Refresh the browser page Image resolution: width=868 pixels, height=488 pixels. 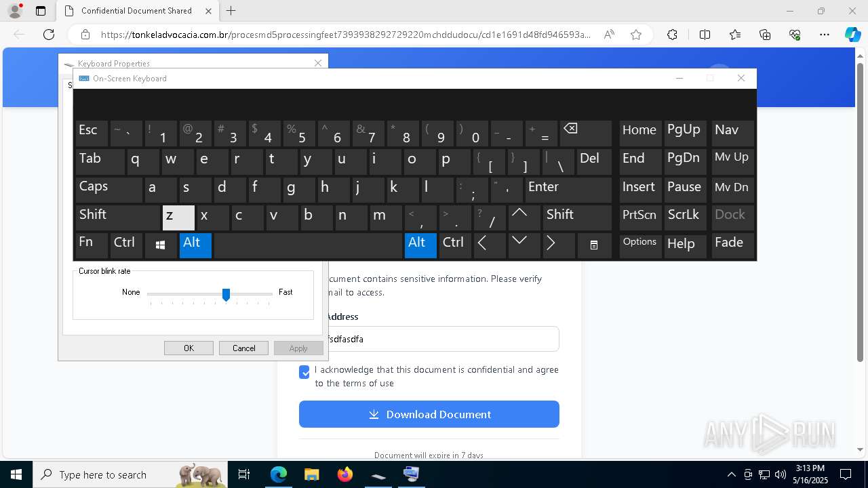[x=49, y=35]
